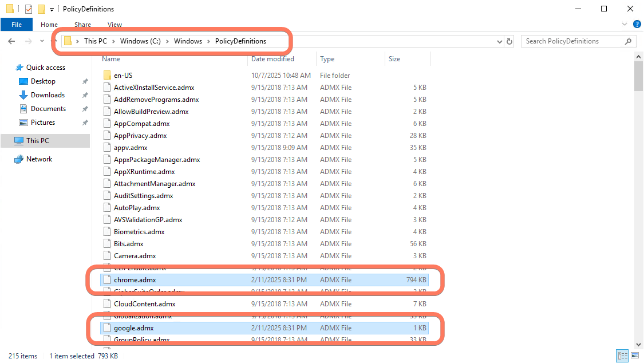
Task: Click the New Folder icon in title bar
Action: coord(41,9)
